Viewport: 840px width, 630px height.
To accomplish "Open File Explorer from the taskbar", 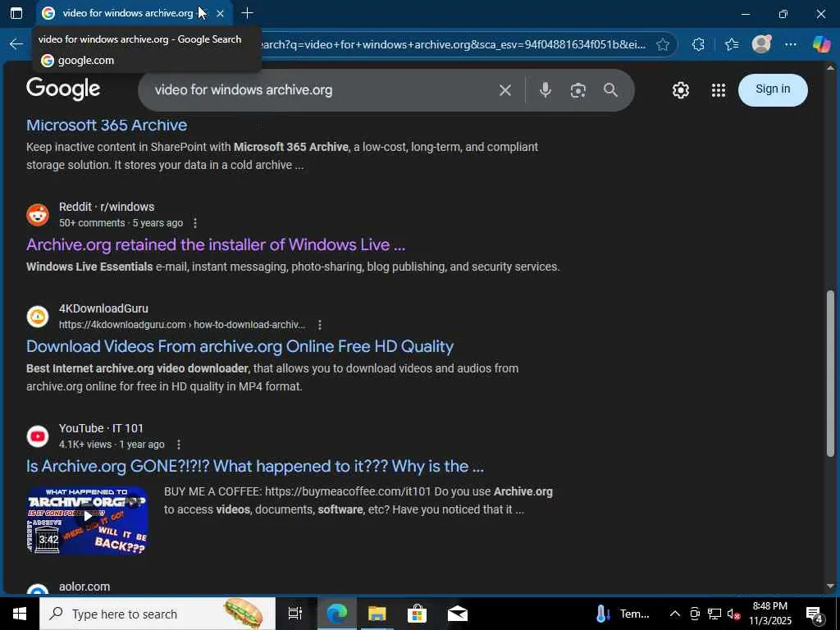I will 377,614.
